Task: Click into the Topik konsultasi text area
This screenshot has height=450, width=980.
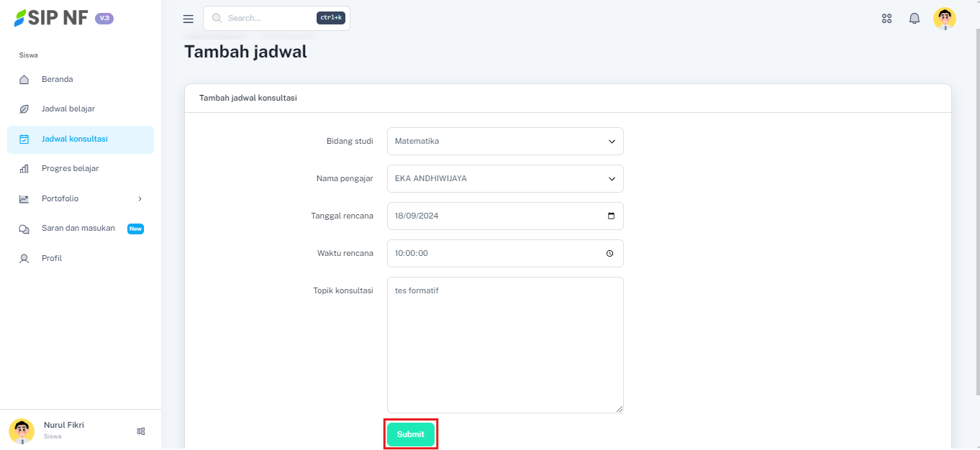Action: 505,345
